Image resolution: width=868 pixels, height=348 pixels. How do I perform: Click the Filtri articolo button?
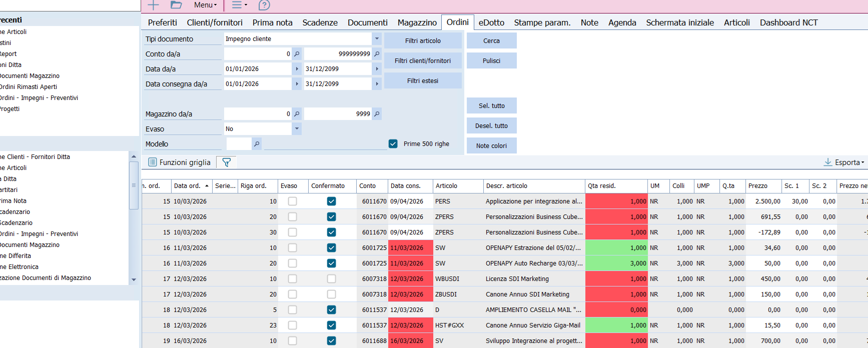pos(423,41)
